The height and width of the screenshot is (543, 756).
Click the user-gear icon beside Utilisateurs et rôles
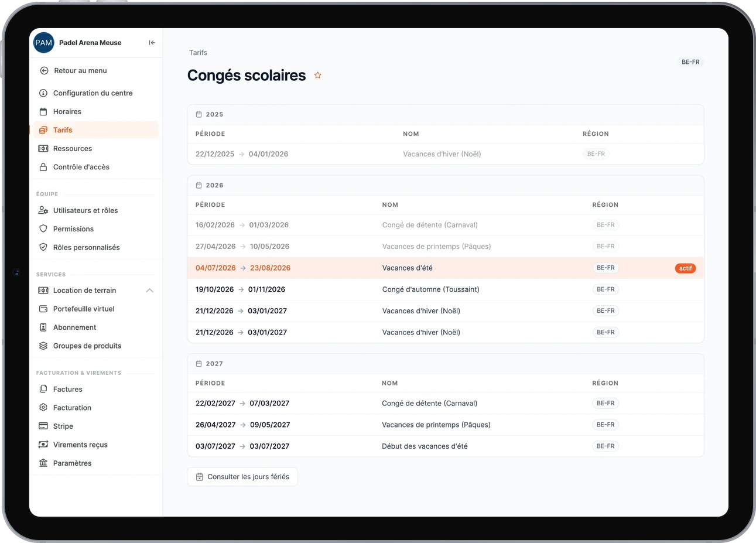[43, 210]
